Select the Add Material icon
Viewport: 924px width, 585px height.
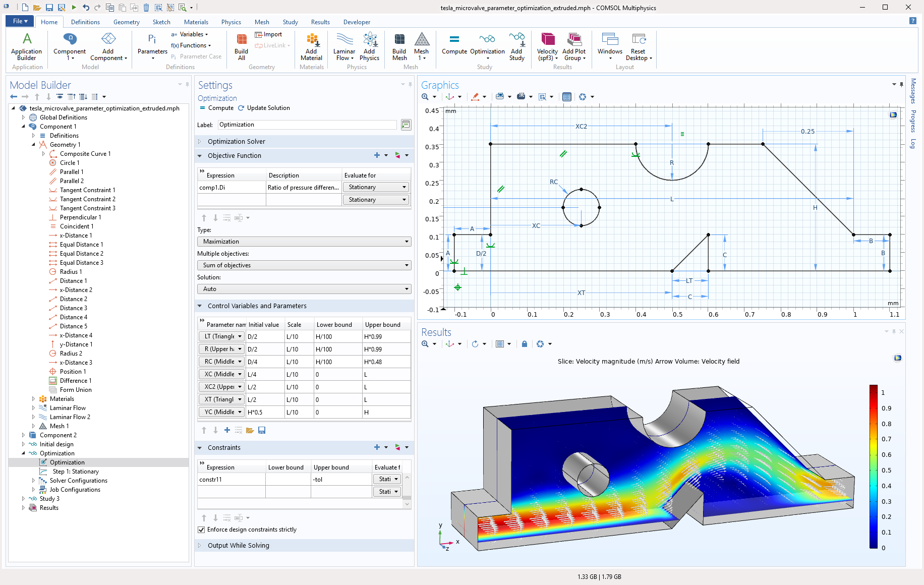(x=311, y=45)
